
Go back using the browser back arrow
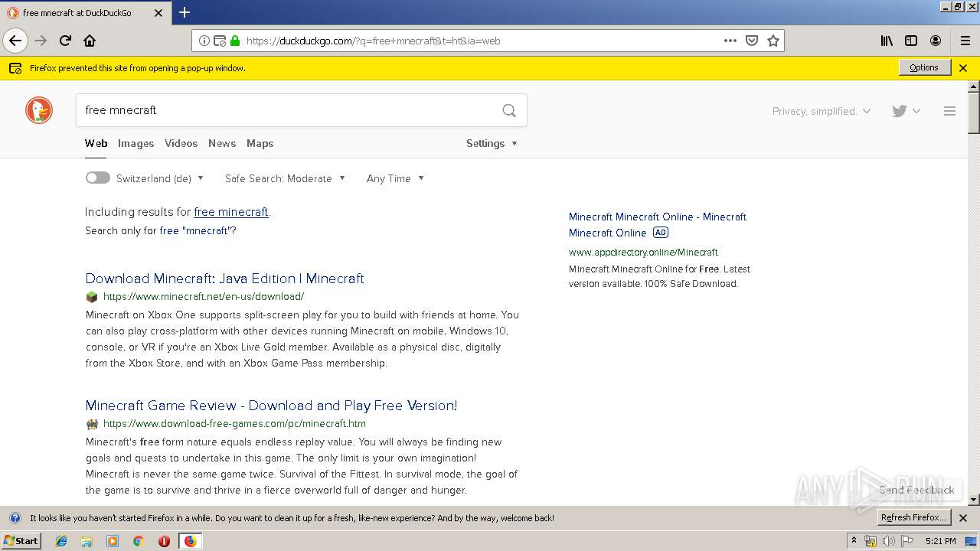point(15,41)
